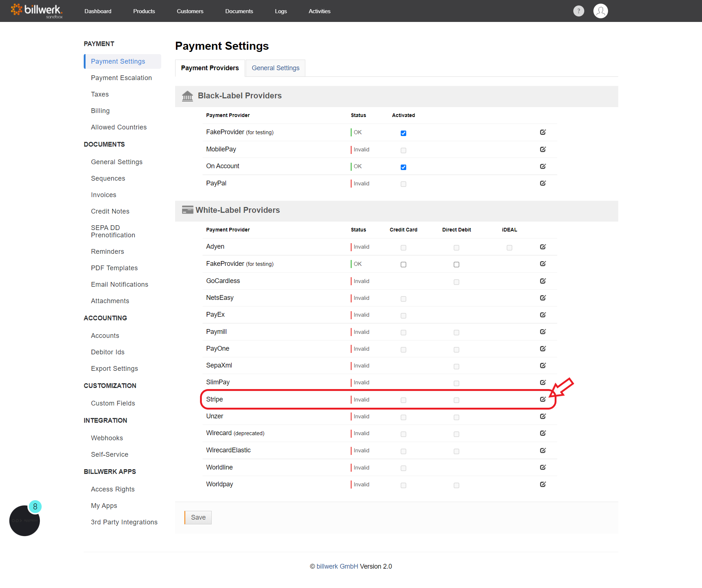
Task: Click the edit icon next to PayPal
Action: pos(543,183)
